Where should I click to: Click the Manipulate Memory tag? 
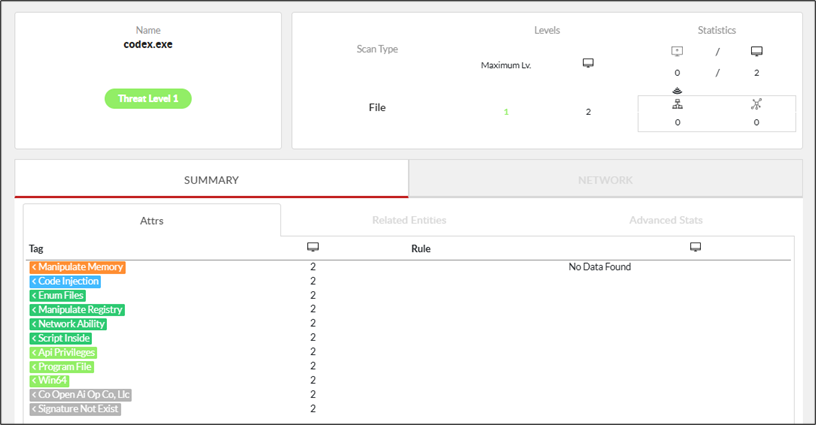click(x=78, y=267)
